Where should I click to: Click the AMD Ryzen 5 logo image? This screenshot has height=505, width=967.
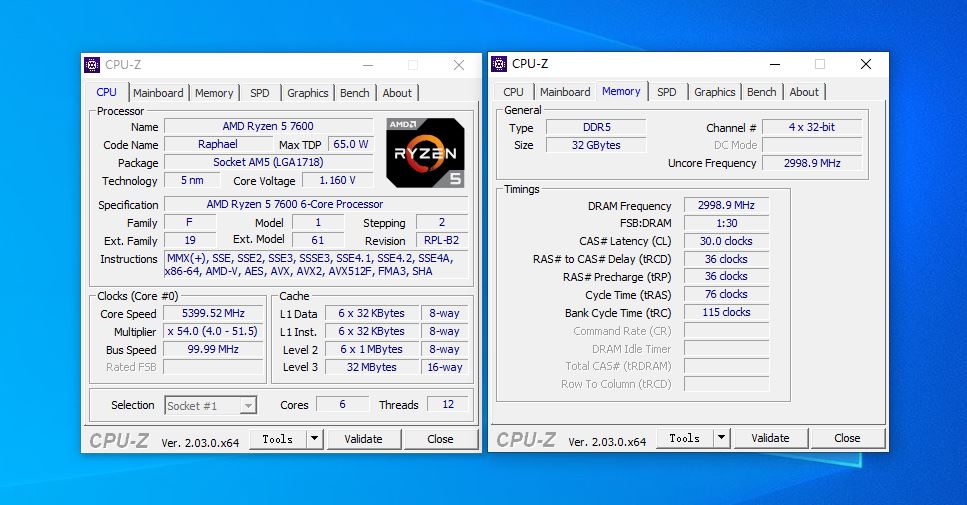tap(425, 152)
